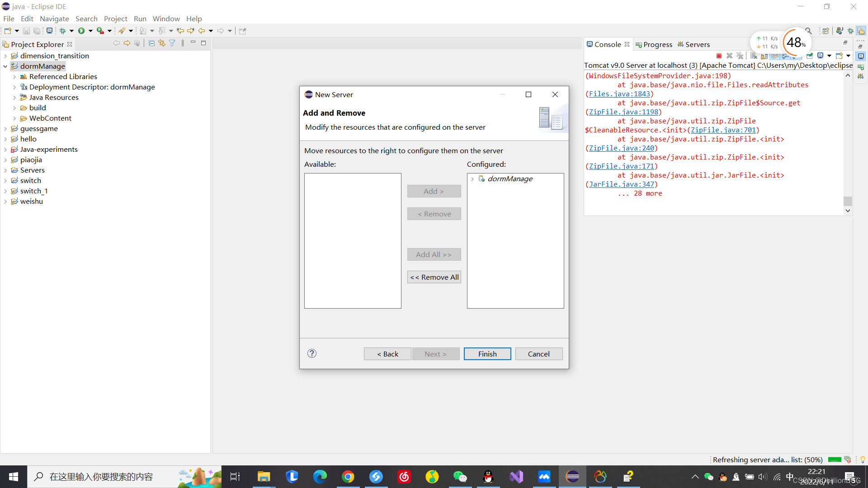
Task: Click the Finish button in New Server dialog
Action: [487, 353]
